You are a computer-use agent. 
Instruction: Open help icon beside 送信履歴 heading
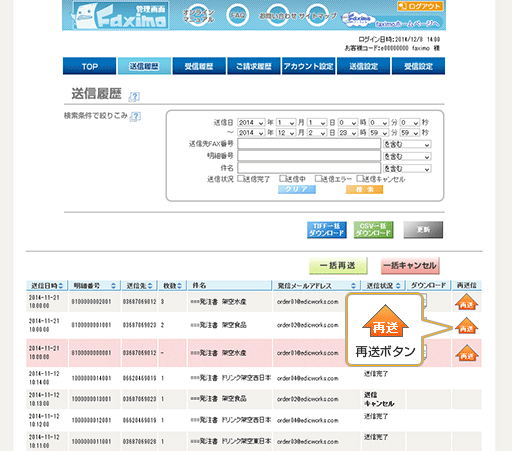coord(134,97)
